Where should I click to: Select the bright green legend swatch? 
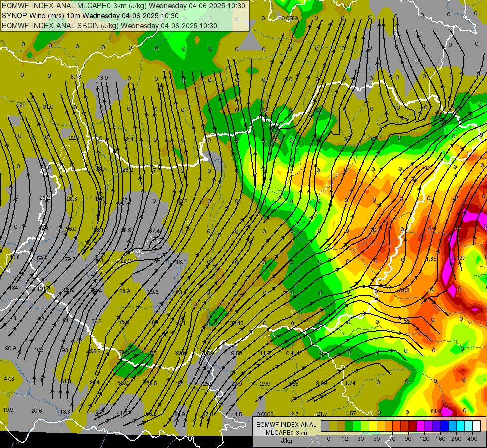tap(357, 426)
